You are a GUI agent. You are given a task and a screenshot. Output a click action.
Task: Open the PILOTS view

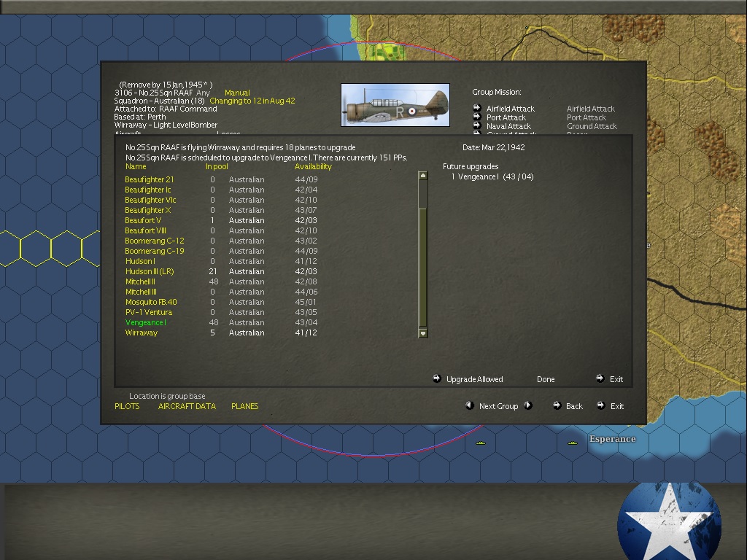pos(127,406)
